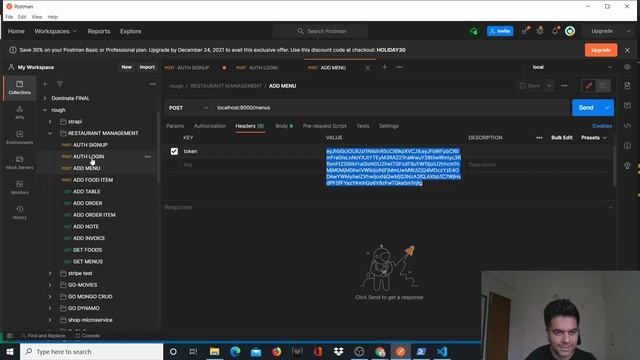Click the sync status icon in header

click(474, 31)
